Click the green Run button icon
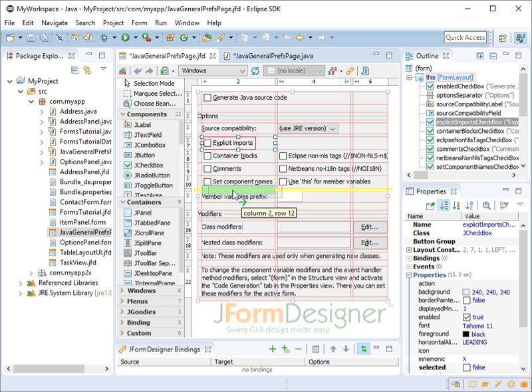 126,38
